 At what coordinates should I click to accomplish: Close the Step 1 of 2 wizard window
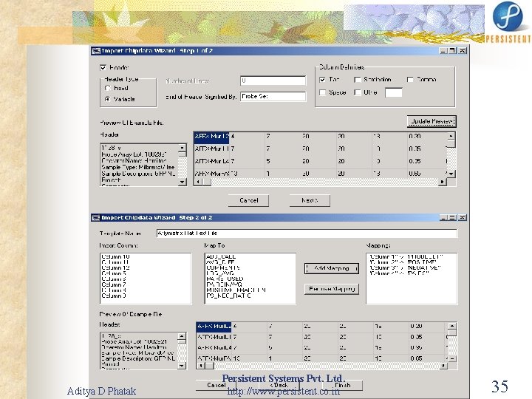pyautogui.click(x=463, y=50)
